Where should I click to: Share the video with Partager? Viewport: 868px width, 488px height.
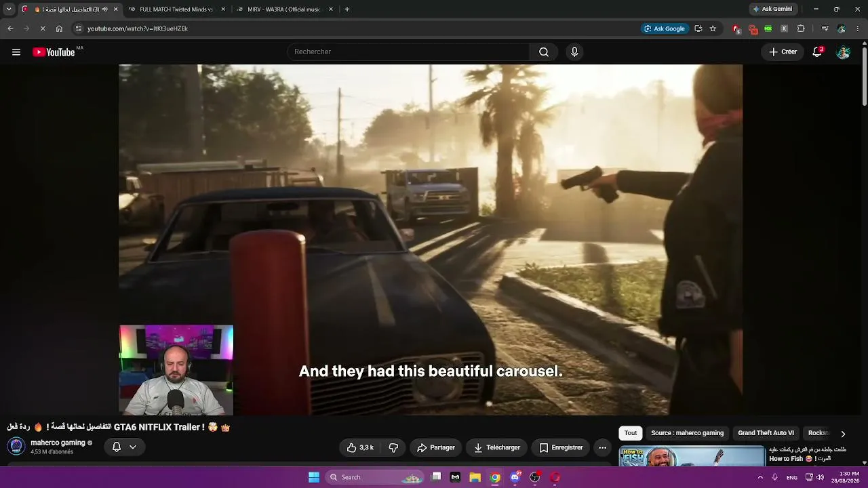pos(435,447)
